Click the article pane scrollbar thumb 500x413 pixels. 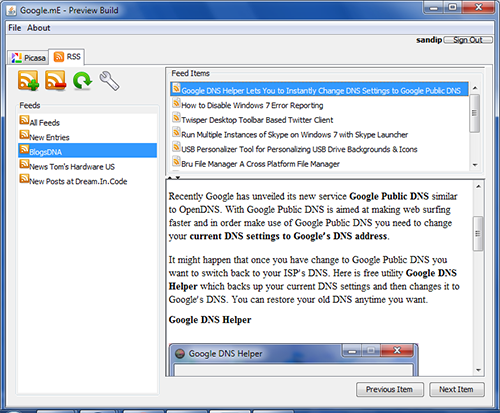pyautogui.click(x=478, y=233)
